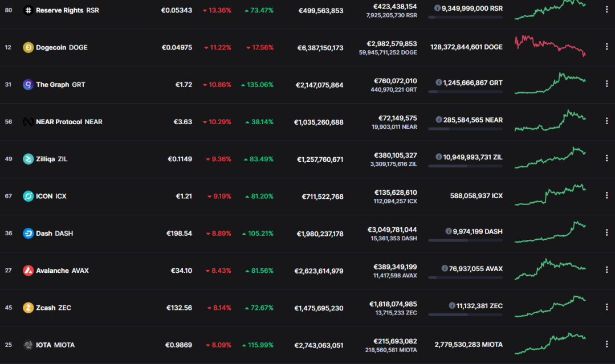
Task: Click the Zilliqa coin logo icon
Action: 28,159
